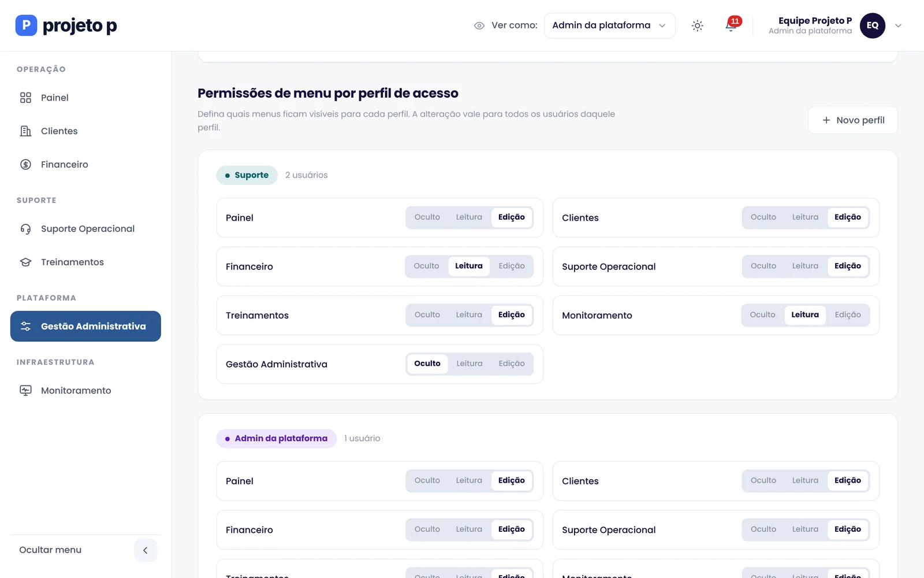
Task: Set Suporte Monitoramento permission to Edição
Action: pyautogui.click(x=848, y=315)
